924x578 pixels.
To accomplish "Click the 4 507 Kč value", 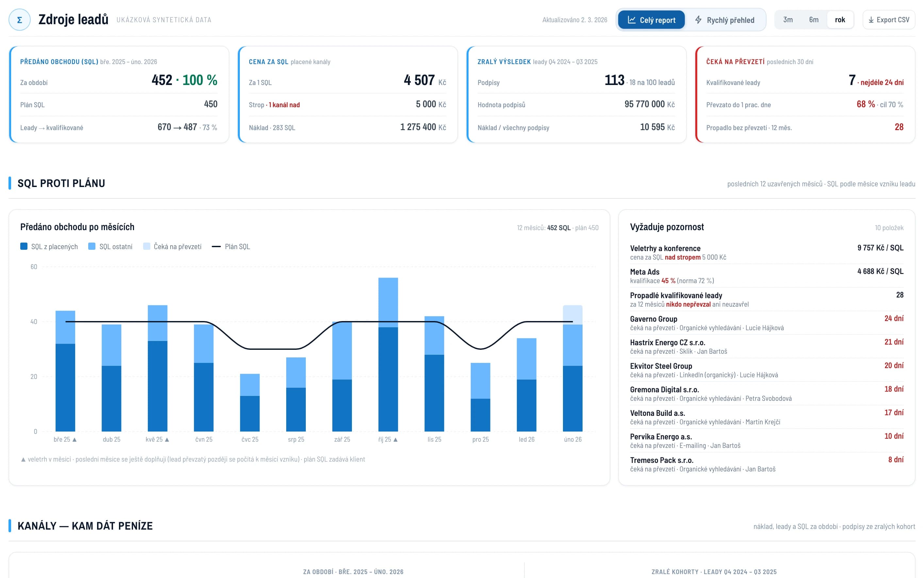I will (425, 80).
